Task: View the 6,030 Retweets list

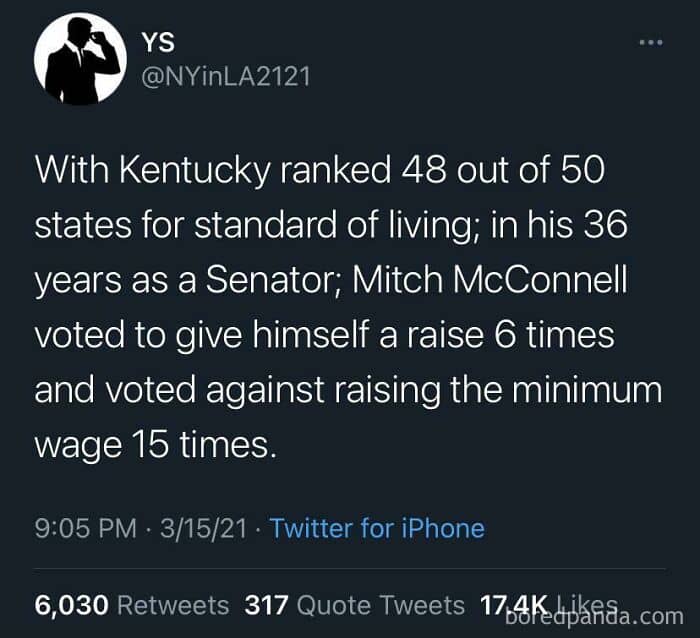Action: (132, 605)
